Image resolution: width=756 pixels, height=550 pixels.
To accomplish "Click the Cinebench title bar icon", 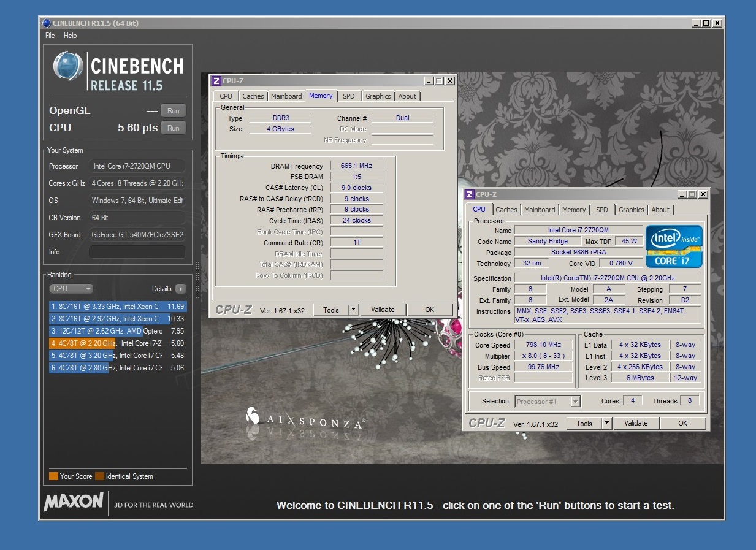I will click(46, 23).
